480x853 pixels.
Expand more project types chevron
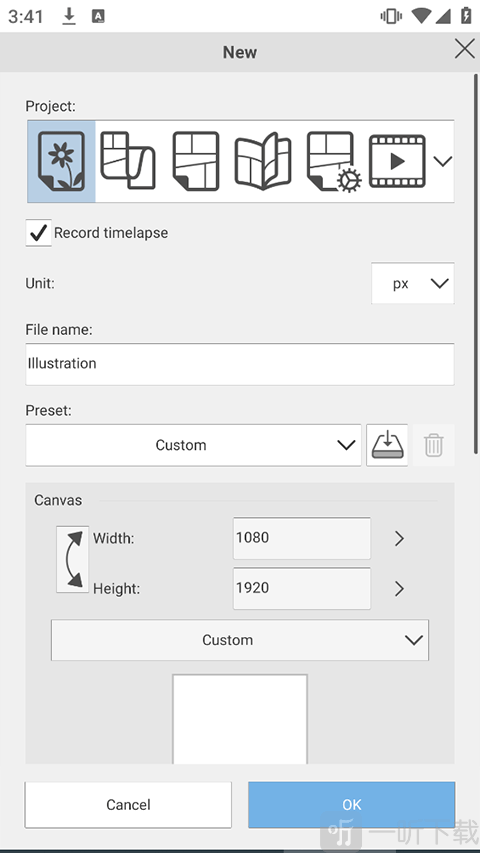[x=442, y=162]
